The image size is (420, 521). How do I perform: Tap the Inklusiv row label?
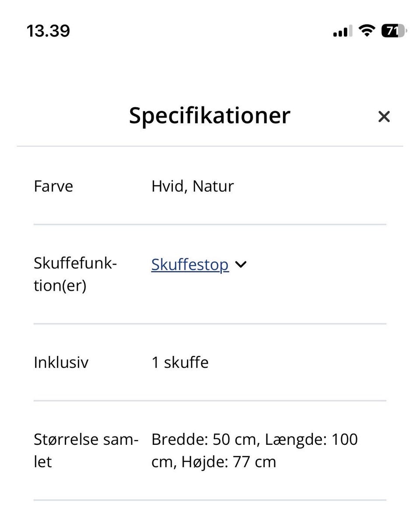click(61, 363)
